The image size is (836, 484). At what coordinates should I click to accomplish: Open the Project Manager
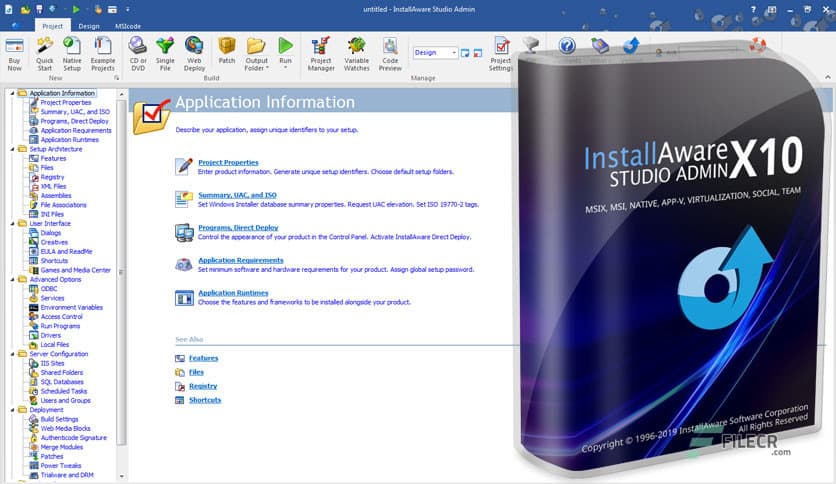pos(321,54)
